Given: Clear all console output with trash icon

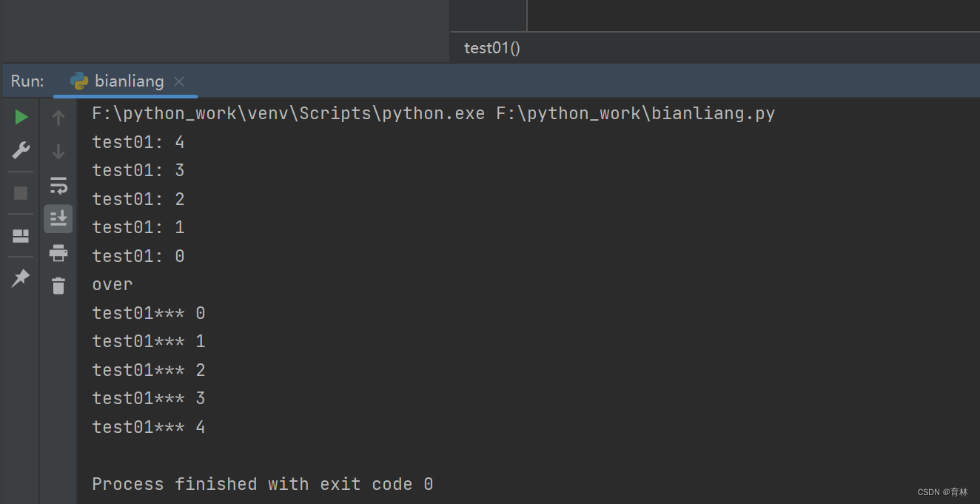Looking at the screenshot, I should point(58,286).
